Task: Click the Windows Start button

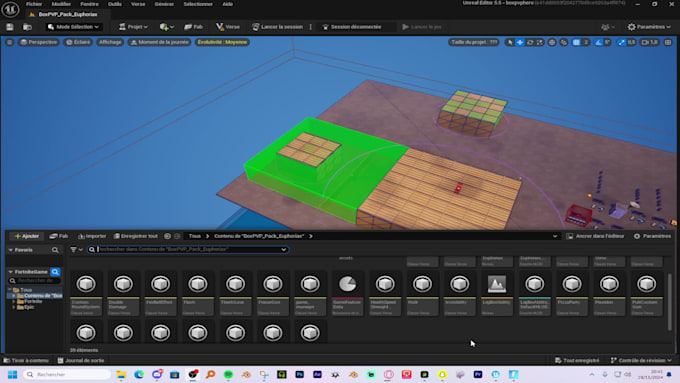Action: [12, 374]
